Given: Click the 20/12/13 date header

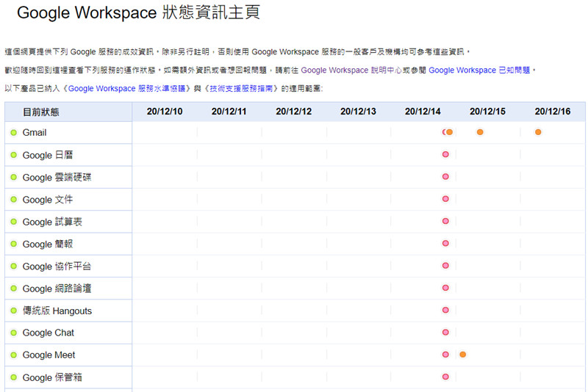Looking at the screenshot, I should click(x=358, y=112).
